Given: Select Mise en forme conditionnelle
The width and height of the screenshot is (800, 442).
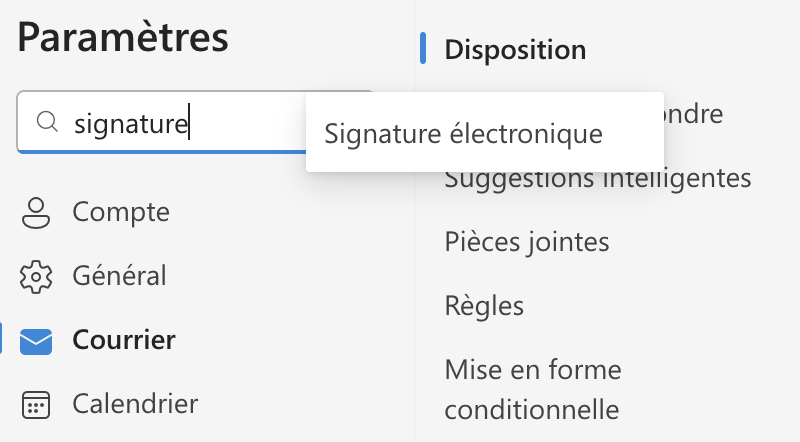Looking at the screenshot, I should click(532, 390).
